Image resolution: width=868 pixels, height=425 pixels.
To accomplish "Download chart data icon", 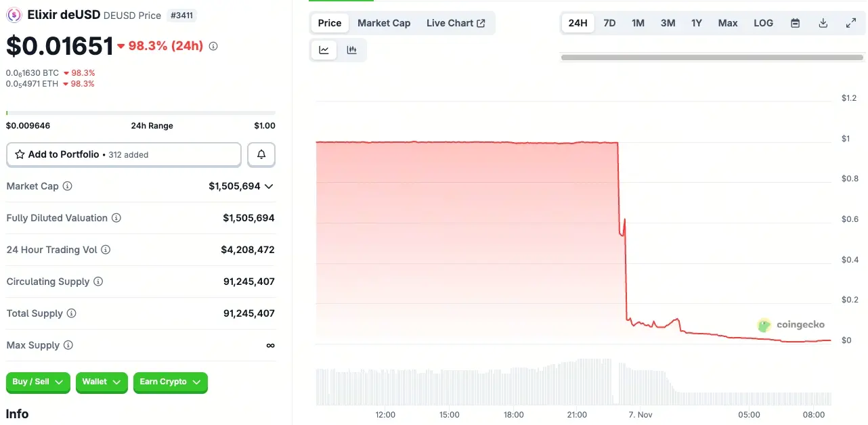I will click(x=823, y=23).
